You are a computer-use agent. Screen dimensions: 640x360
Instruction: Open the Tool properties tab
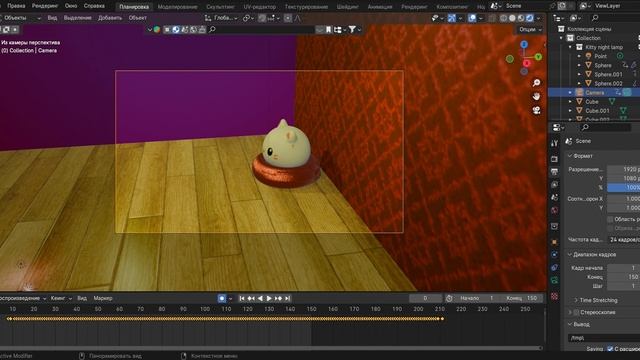click(554, 143)
